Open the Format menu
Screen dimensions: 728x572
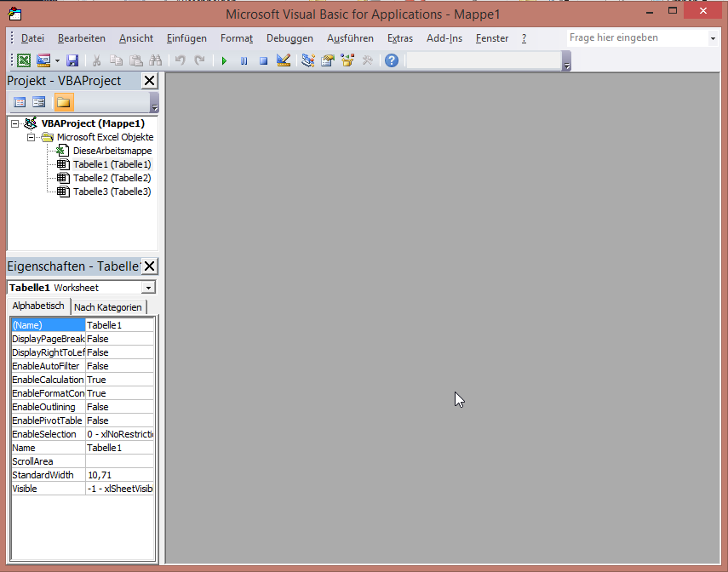[x=237, y=38]
